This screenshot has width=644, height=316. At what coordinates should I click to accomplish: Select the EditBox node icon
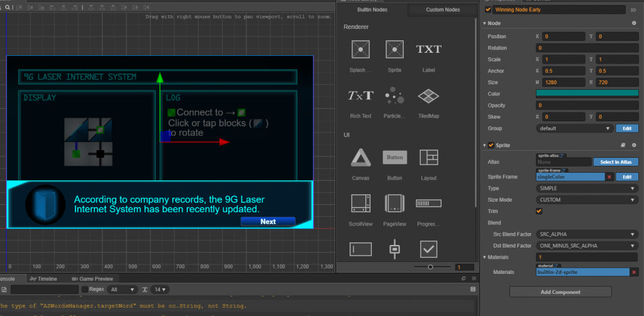pos(360,249)
